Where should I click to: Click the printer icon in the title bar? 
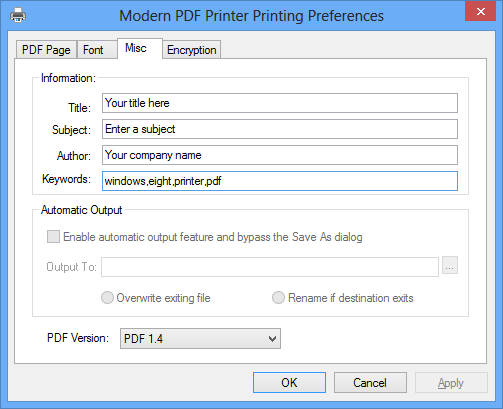pos(18,16)
